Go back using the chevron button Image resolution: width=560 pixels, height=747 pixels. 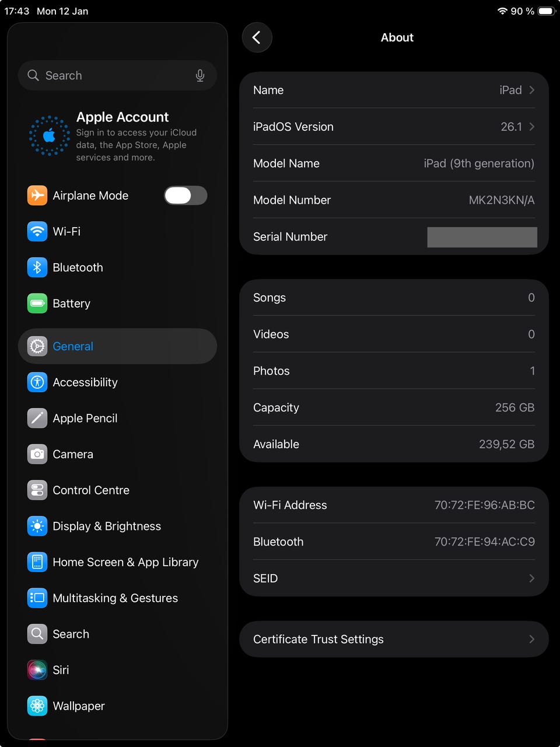pyautogui.click(x=257, y=37)
